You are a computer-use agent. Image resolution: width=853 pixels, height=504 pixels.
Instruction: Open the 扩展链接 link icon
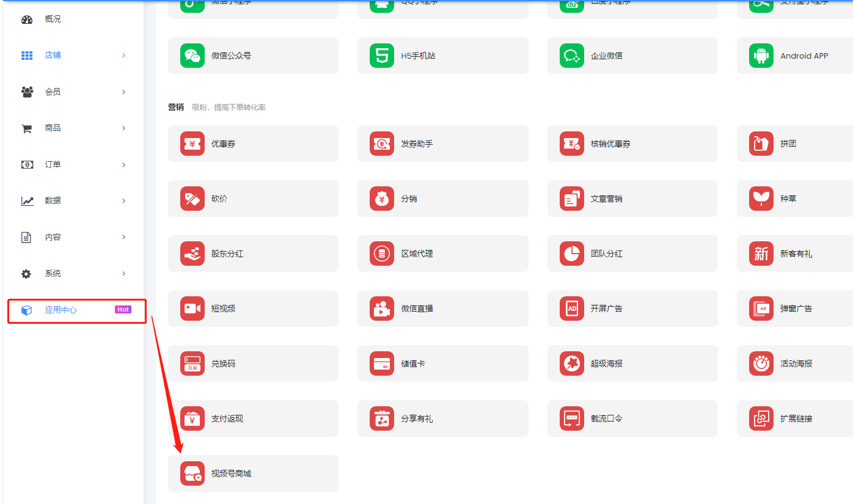[x=761, y=418]
